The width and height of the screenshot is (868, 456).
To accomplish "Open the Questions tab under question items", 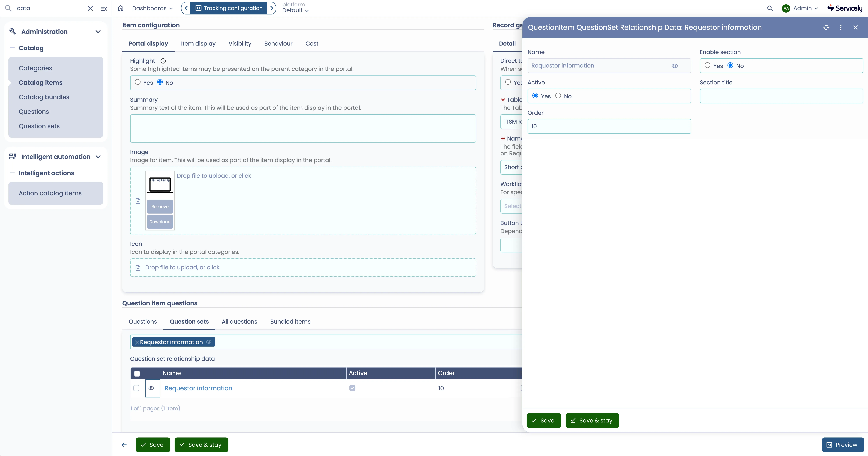I will 143,322.
